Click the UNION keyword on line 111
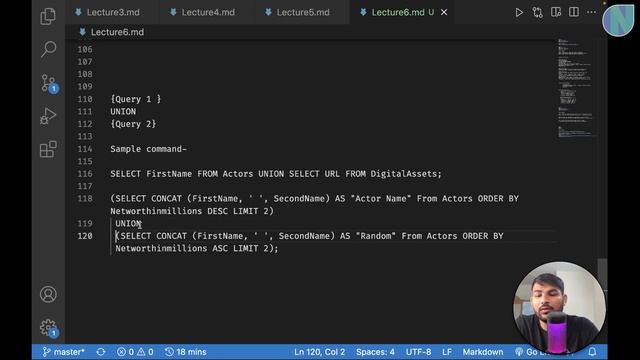This screenshot has height=360, width=640. tap(123, 111)
